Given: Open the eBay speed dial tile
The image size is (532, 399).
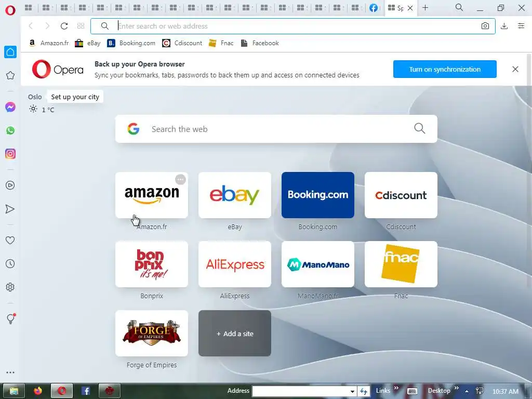Looking at the screenshot, I should click(x=235, y=195).
